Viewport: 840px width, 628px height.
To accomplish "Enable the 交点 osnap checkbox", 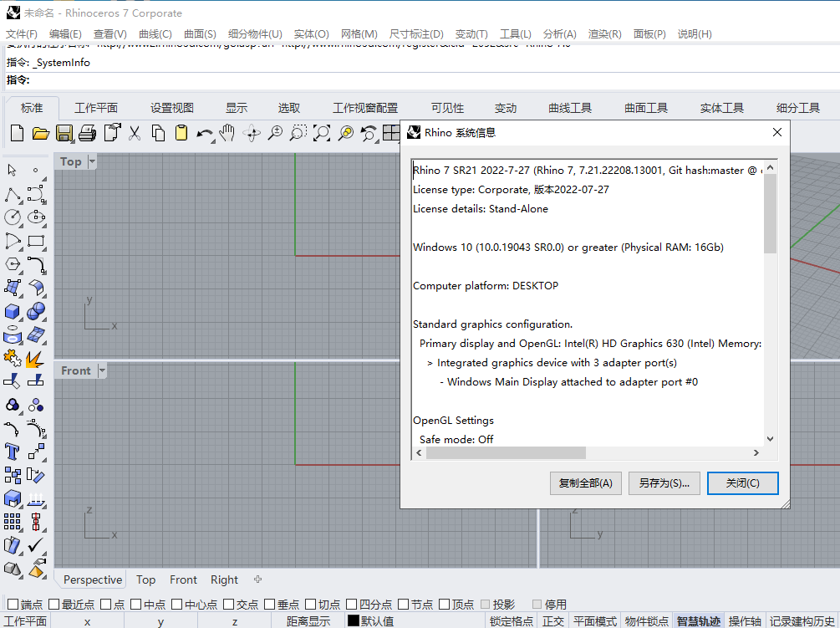I will [x=229, y=605].
